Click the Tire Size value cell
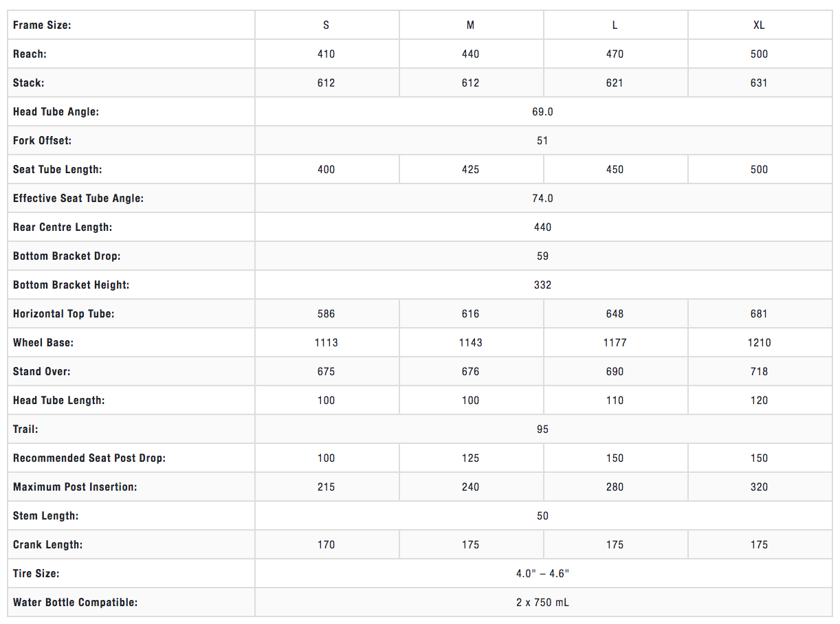The image size is (840, 624). pos(542,574)
